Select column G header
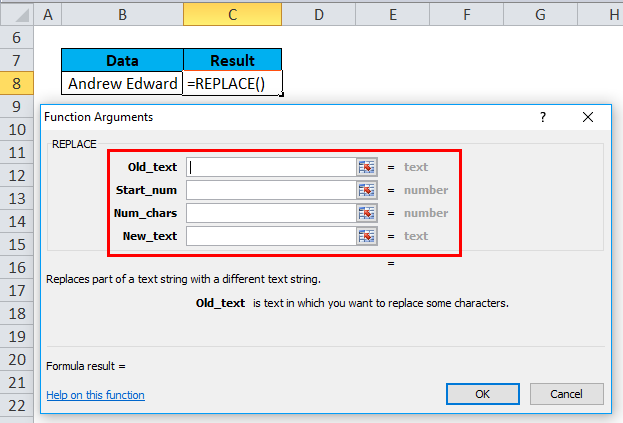The width and height of the screenshot is (623, 423). point(540,15)
